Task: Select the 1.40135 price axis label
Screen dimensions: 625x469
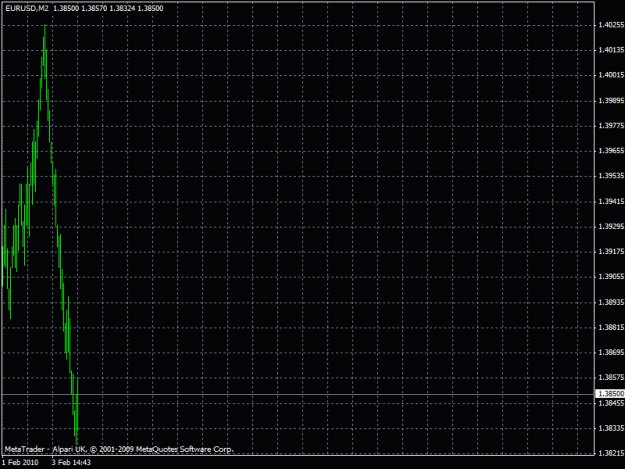Action: 611,50
